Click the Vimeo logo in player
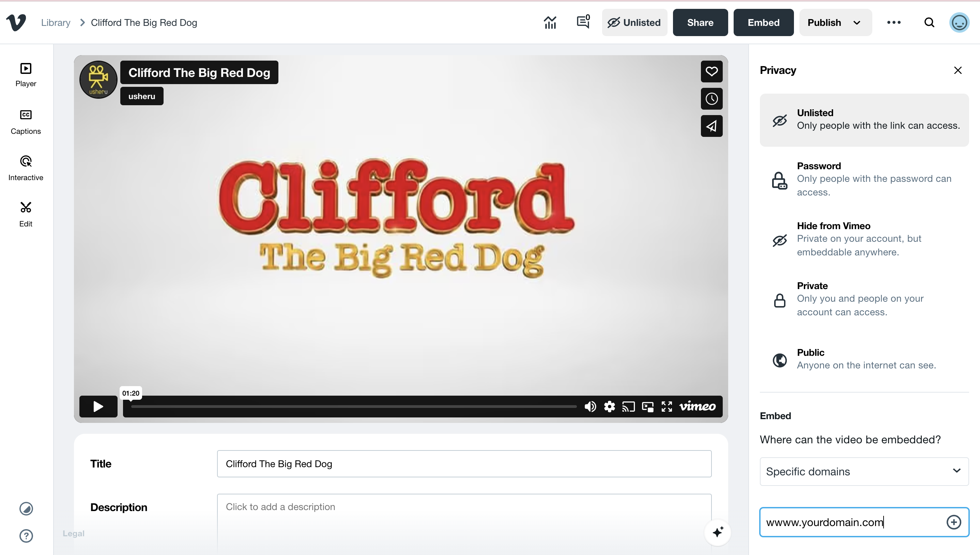 (x=697, y=406)
